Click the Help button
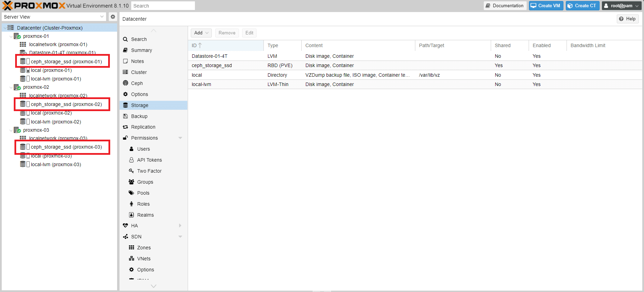Image resolution: width=644 pixels, height=292 pixels. (627, 19)
